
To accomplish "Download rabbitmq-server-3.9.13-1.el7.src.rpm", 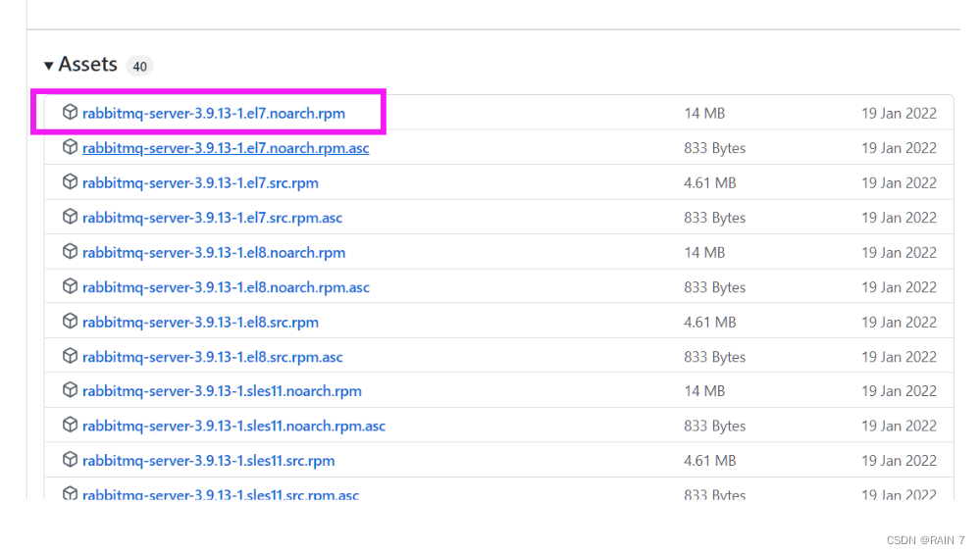I will [200, 183].
